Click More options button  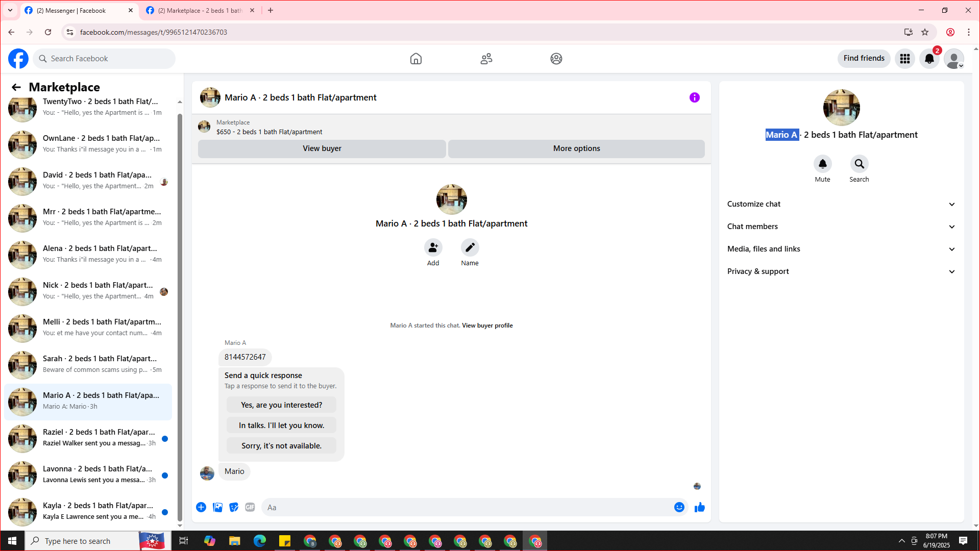click(577, 148)
